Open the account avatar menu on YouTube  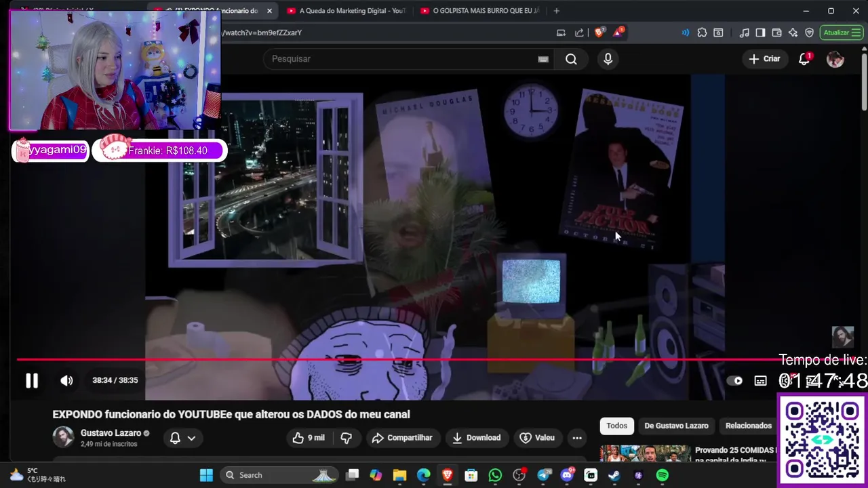(835, 59)
